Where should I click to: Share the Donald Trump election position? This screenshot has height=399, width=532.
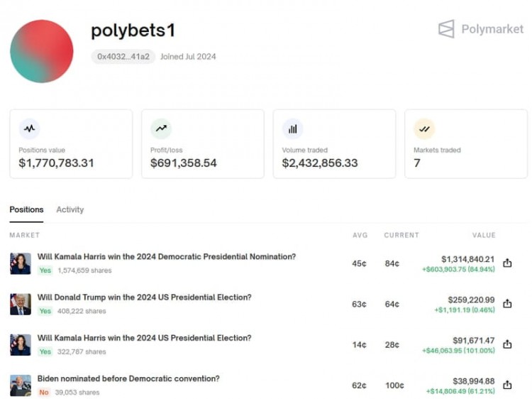tap(507, 303)
